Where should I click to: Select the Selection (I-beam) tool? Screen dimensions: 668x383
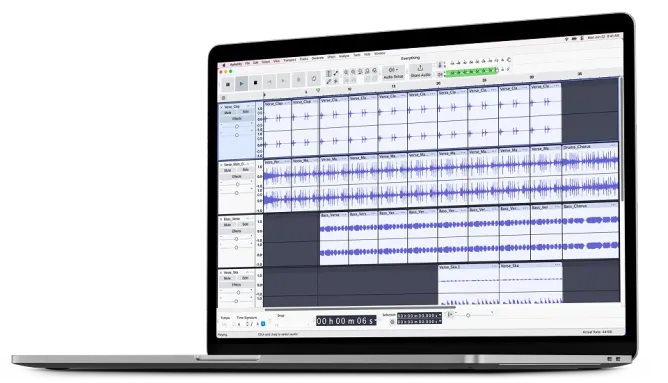[328, 74]
